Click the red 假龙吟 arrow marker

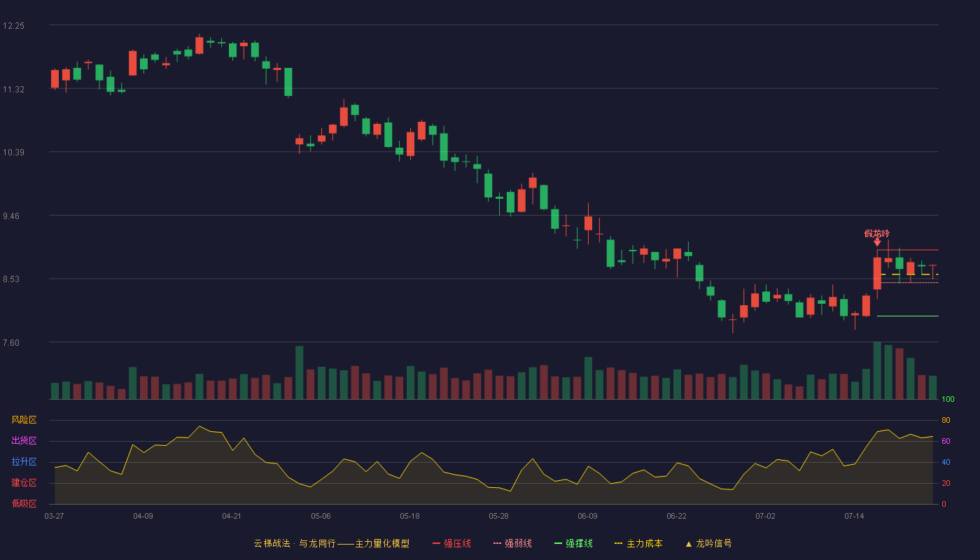[877, 242]
